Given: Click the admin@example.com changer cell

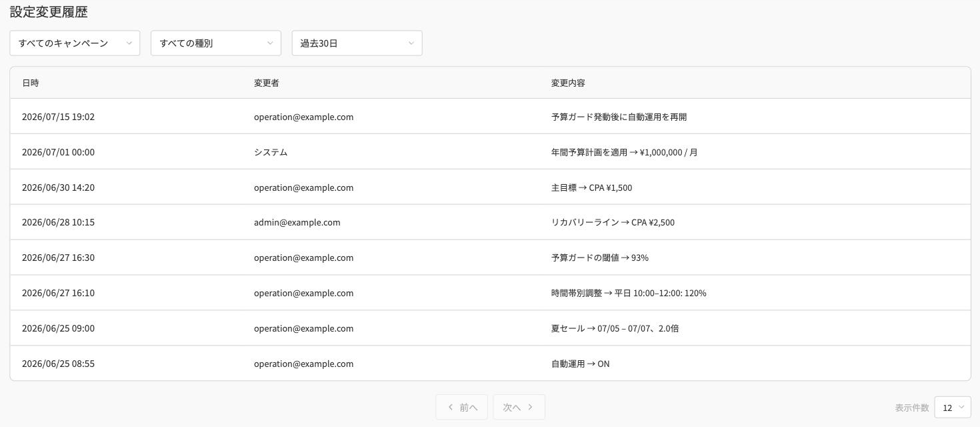Looking at the screenshot, I should click(297, 222).
